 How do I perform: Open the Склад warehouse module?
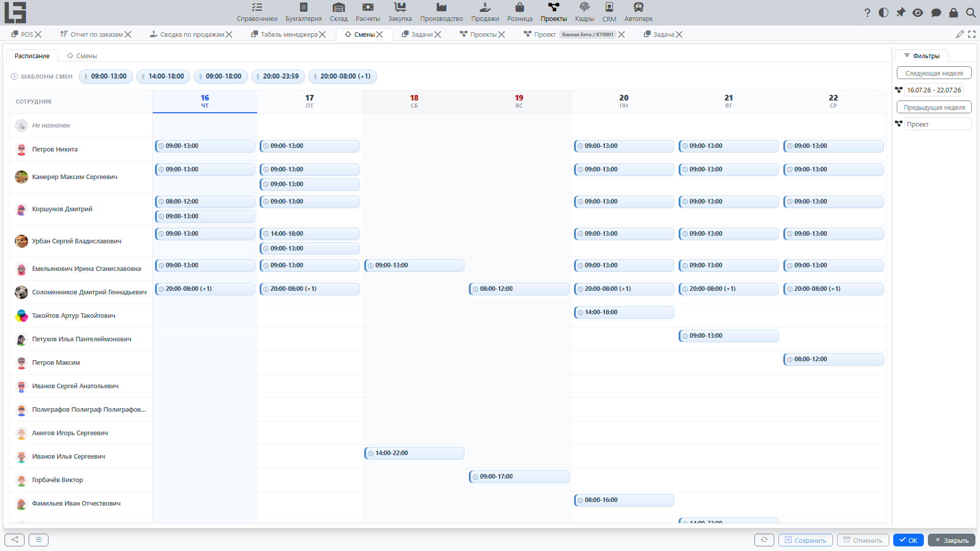(x=338, y=12)
